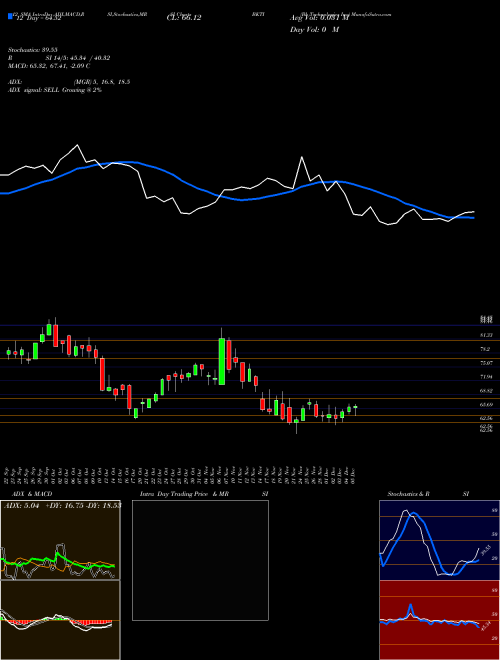Screen dimensions: 500x660
Task: Open the red RSI chart panel
Action: pyautogui.click(x=439, y=620)
